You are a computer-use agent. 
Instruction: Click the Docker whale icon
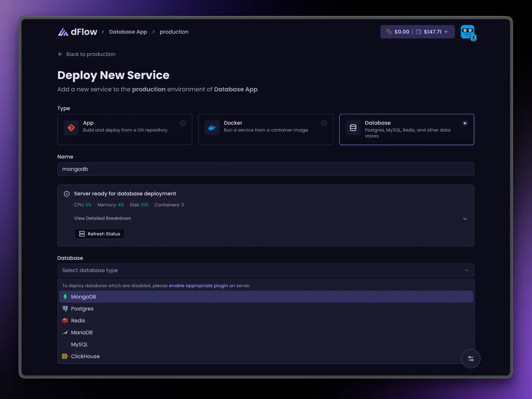[x=212, y=127]
